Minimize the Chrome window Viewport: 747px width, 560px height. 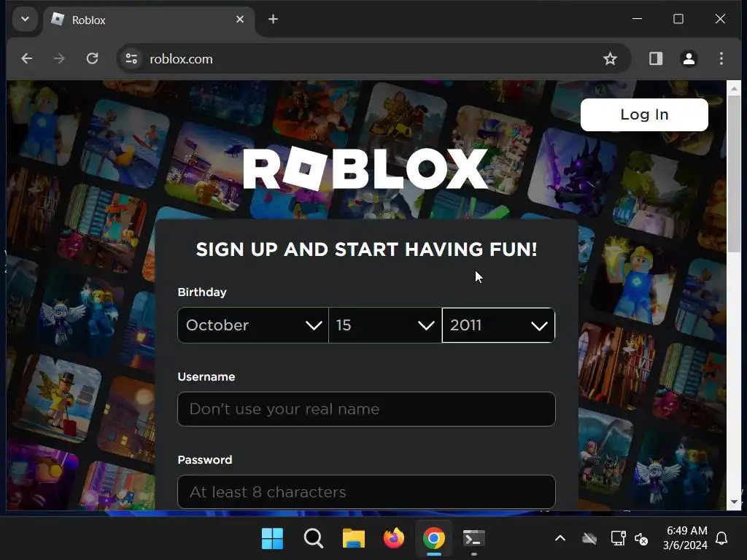pos(637,19)
